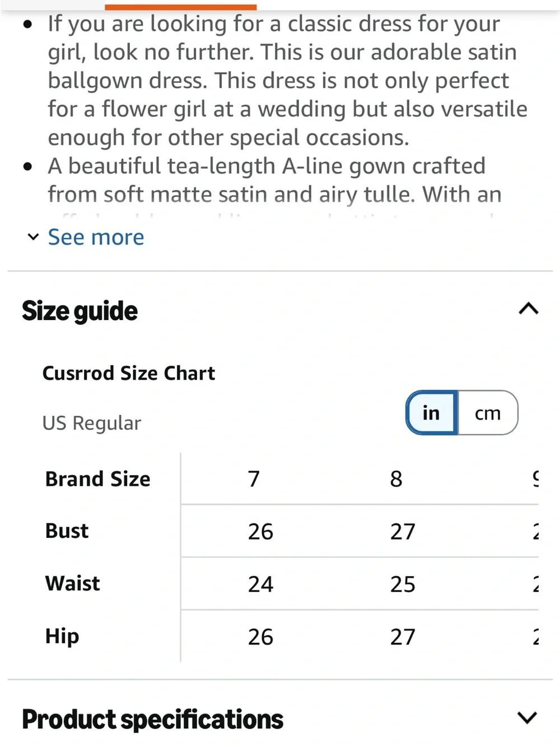Viewport: 560px width, 747px height.
Task: Switch size units to cm
Action: (488, 413)
